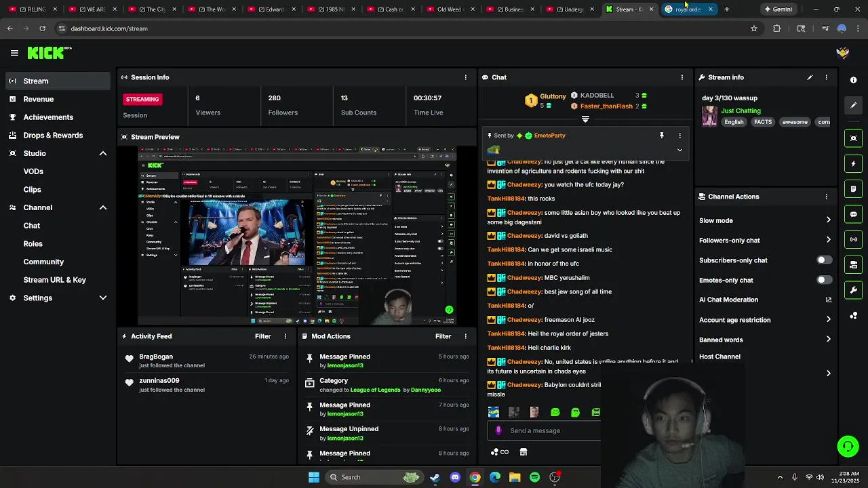Click the pin icon on pinned message
Image resolution: width=868 pixels, height=488 pixels.
(661, 136)
